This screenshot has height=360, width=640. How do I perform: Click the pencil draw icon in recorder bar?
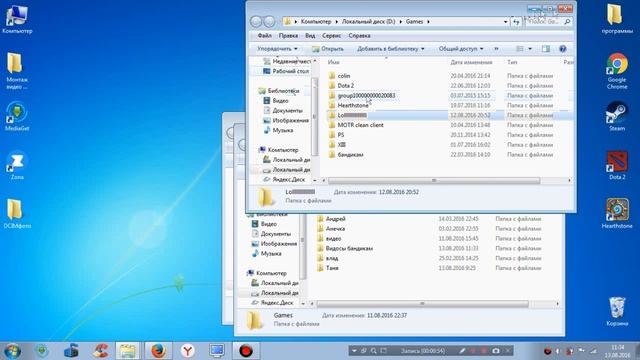tap(462, 351)
